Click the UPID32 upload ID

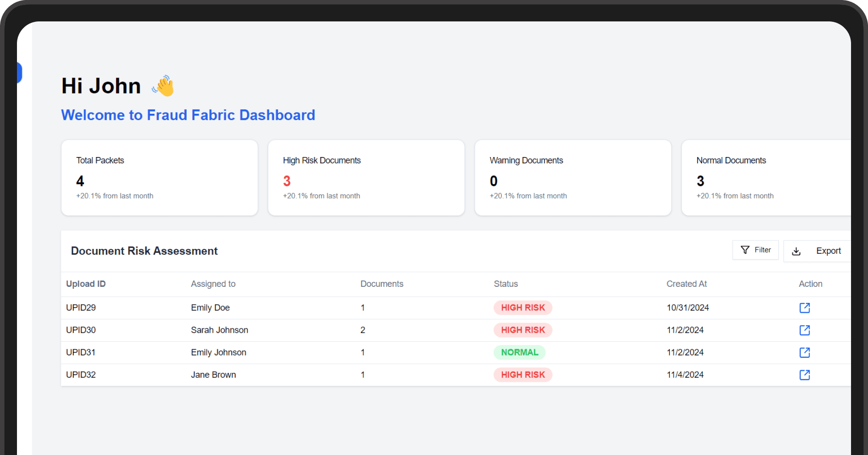point(81,375)
